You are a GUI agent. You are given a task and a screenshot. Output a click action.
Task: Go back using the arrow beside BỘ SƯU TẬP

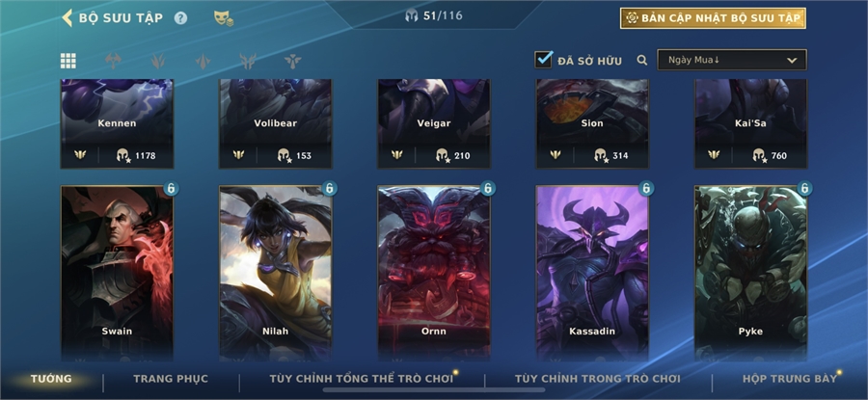[x=67, y=17]
